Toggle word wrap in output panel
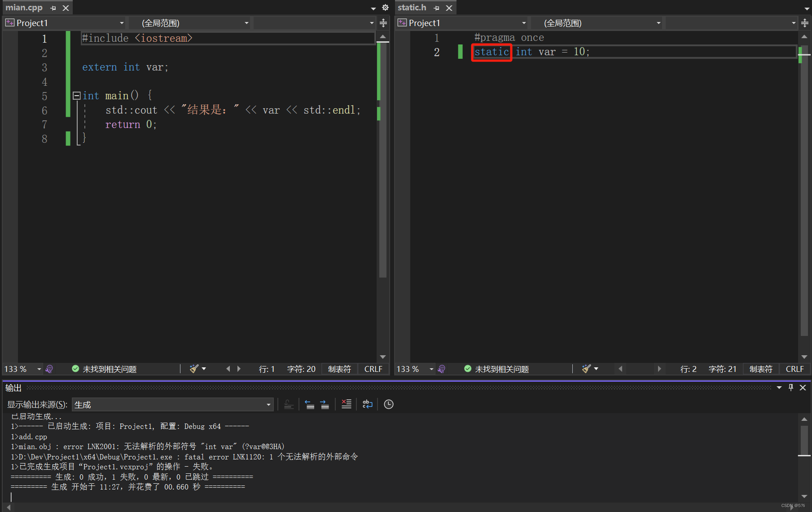This screenshot has height=512, width=812. click(368, 405)
